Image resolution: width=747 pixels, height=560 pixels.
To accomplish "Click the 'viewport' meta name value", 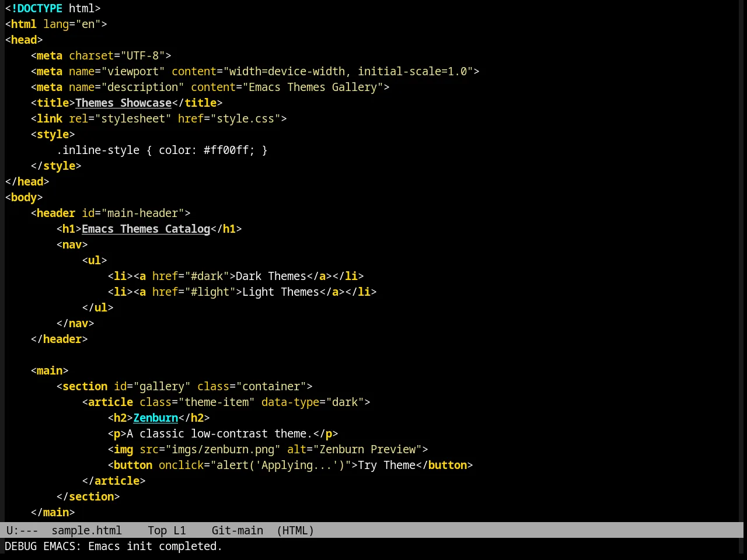I will coord(133,71).
